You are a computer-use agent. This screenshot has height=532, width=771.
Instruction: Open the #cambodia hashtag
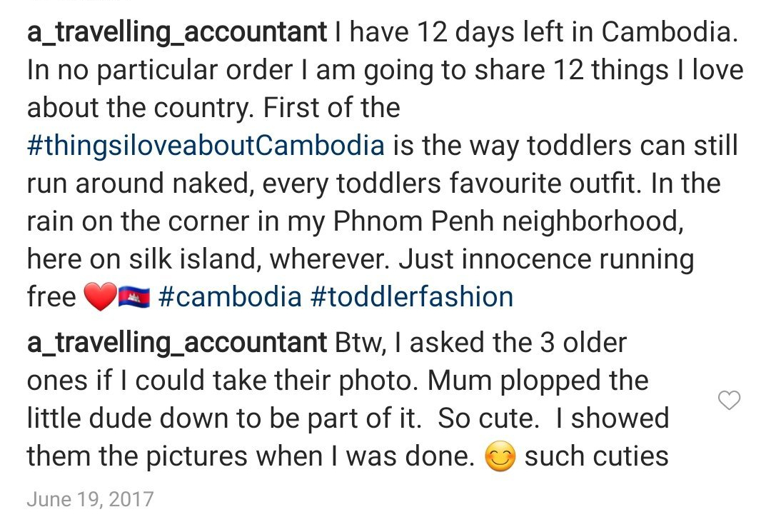point(230,297)
